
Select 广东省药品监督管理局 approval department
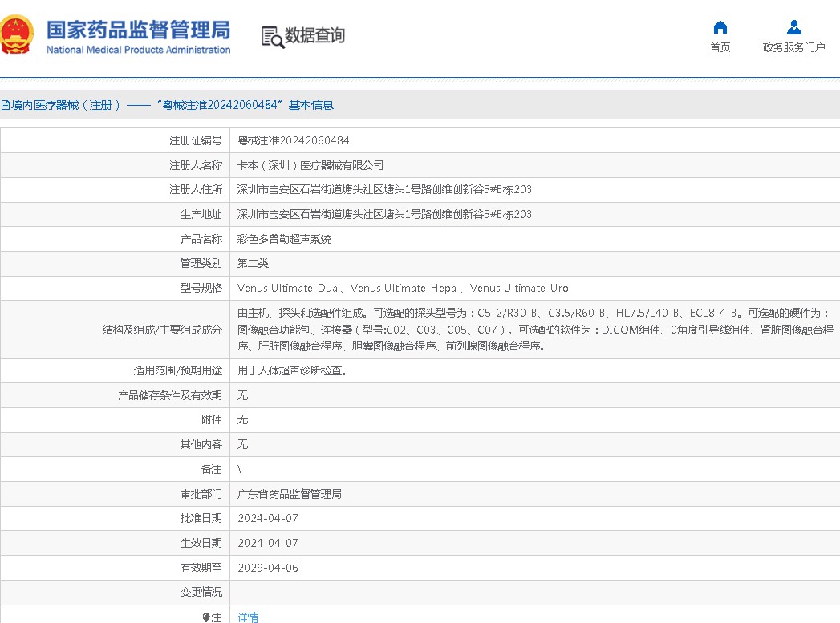pyautogui.click(x=290, y=494)
